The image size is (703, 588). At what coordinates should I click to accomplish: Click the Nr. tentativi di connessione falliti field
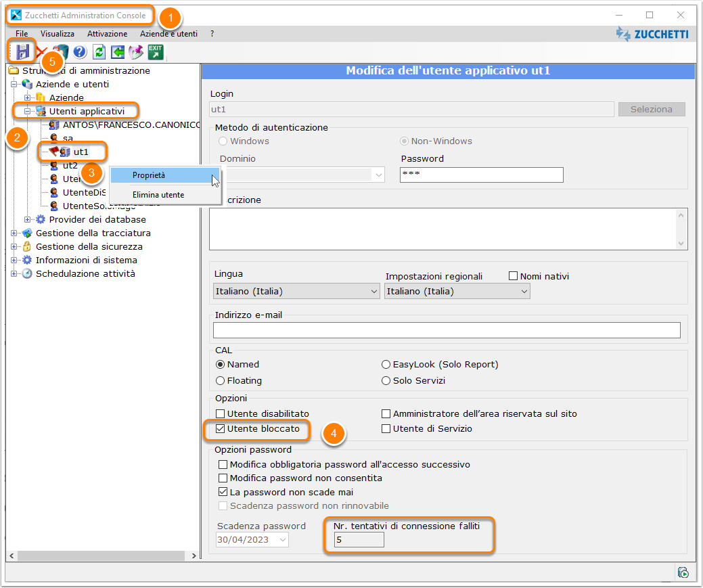coord(359,540)
